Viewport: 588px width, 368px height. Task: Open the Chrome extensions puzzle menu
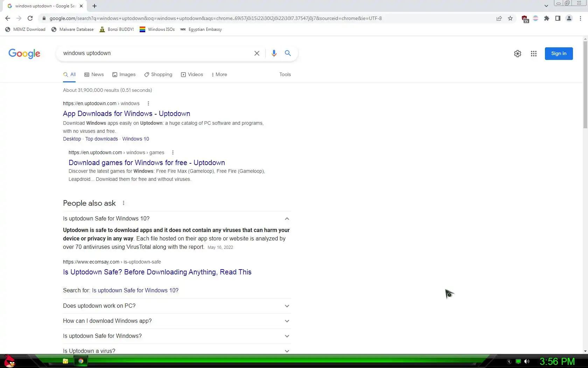(547, 18)
